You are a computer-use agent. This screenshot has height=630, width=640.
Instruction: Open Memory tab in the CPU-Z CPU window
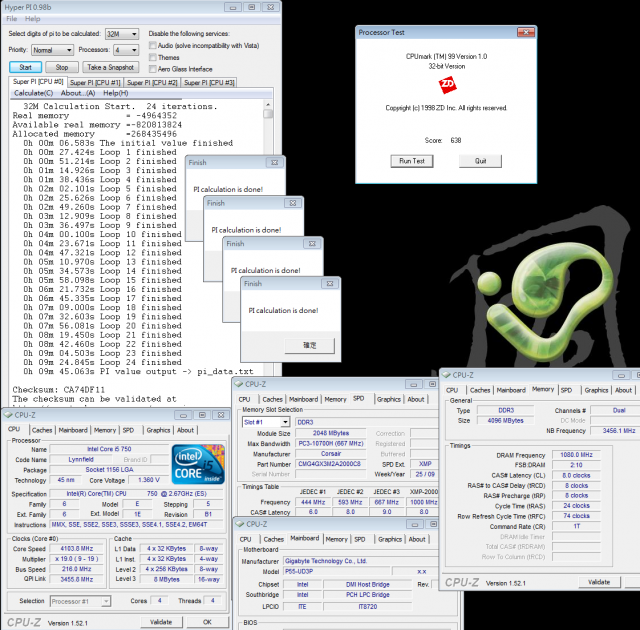(x=105, y=430)
